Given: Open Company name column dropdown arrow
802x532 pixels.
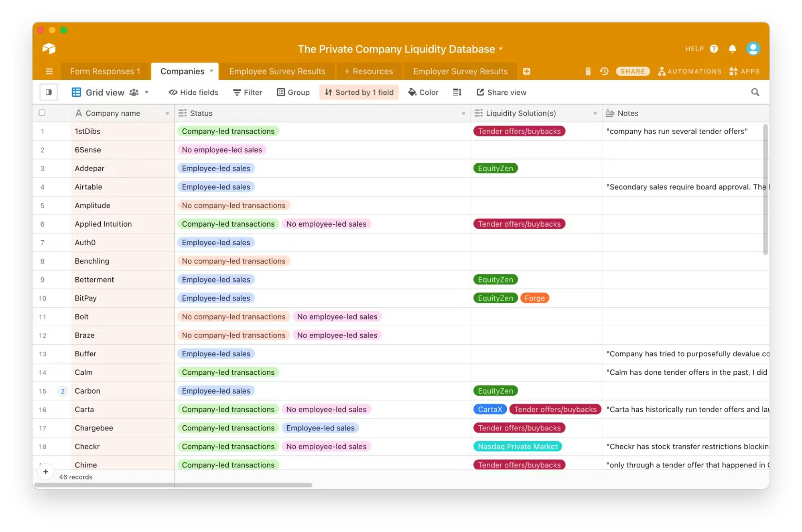Looking at the screenshot, I should point(167,114).
